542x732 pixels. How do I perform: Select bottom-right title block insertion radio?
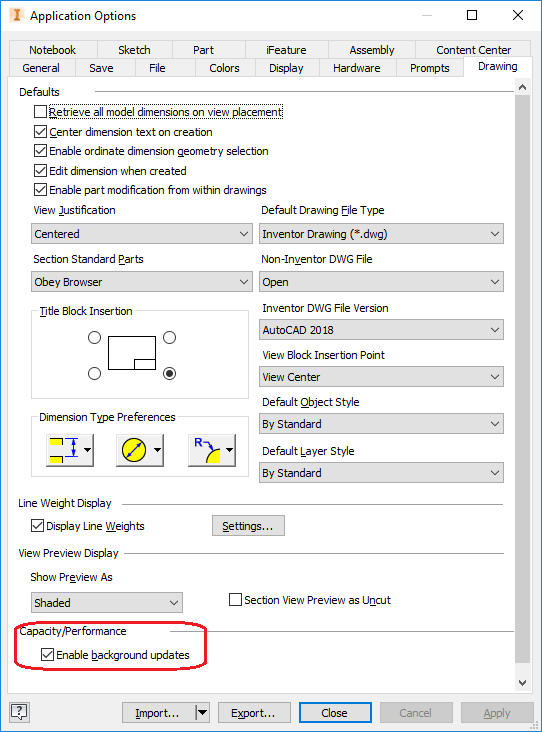[169, 373]
